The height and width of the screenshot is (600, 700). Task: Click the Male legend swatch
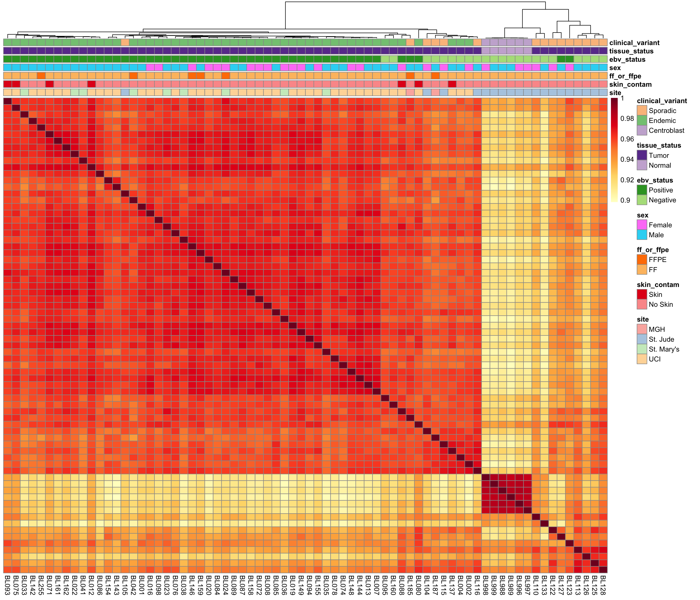(x=642, y=235)
